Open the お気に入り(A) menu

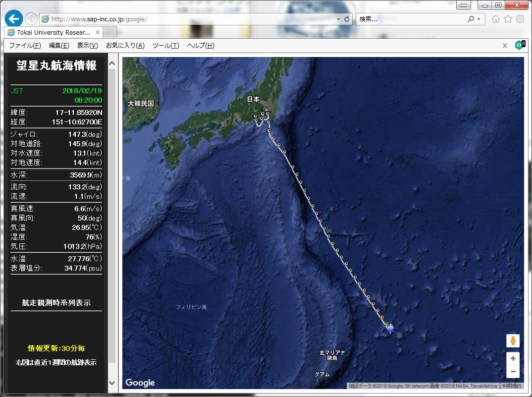point(125,46)
